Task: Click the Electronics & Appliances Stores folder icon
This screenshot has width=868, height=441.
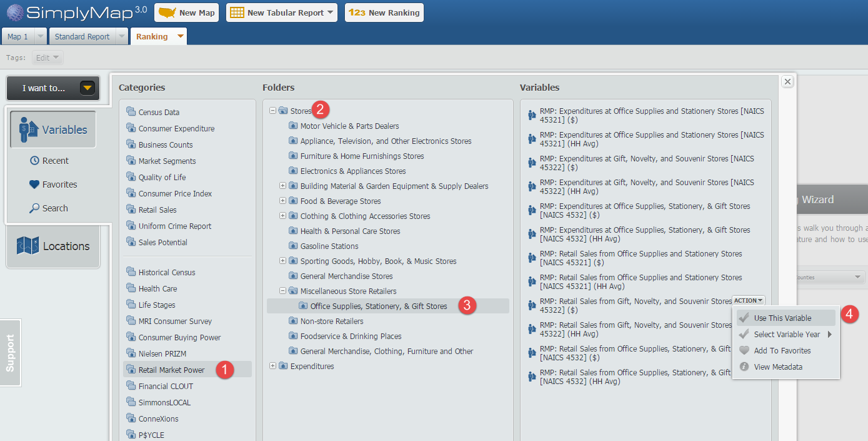Action: coord(293,170)
